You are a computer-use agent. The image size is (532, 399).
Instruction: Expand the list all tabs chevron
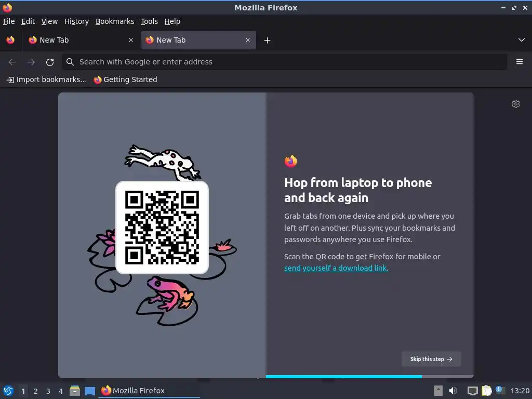point(522,40)
